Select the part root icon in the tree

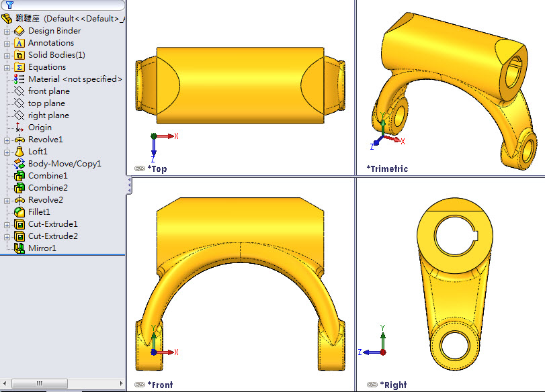(x=7, y=19)
